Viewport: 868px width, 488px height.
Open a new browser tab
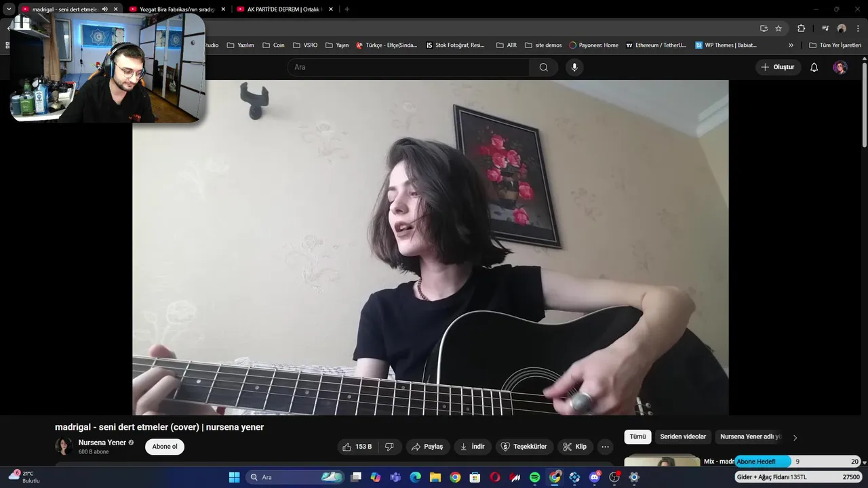[x=347, y=9]
